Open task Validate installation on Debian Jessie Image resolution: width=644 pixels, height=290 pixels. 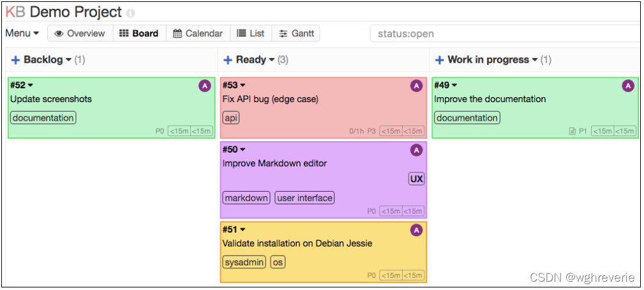pos(297,243)
